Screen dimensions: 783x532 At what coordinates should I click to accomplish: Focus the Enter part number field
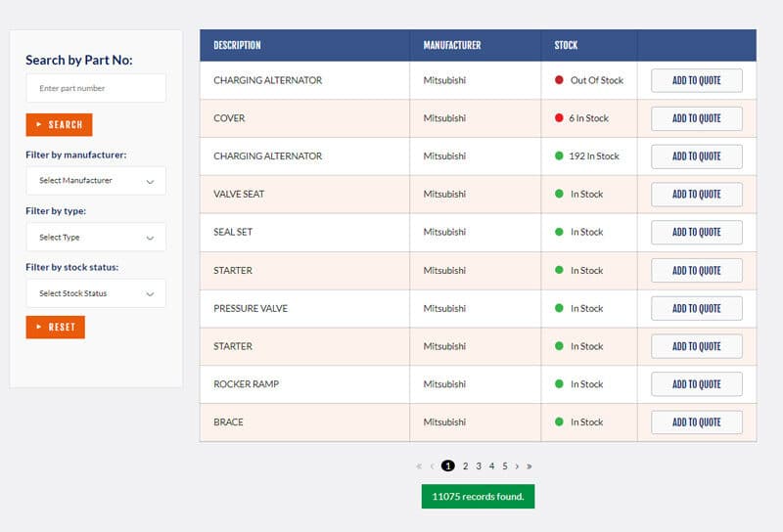coord(96,88)
